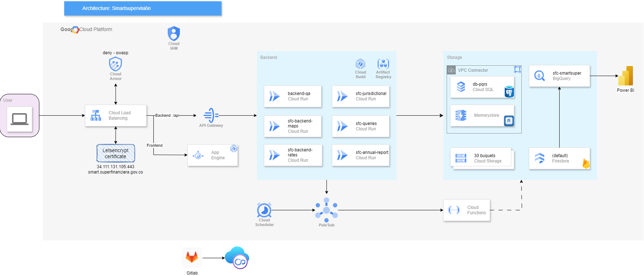
Task: Select the Pub/Sub hub icon
Action: 326,210
